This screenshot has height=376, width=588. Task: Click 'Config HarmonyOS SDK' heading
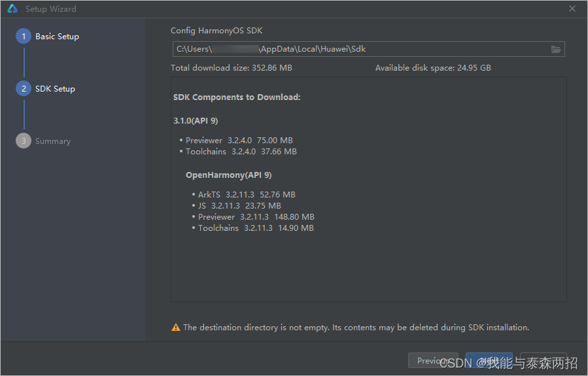pos(216,31)
